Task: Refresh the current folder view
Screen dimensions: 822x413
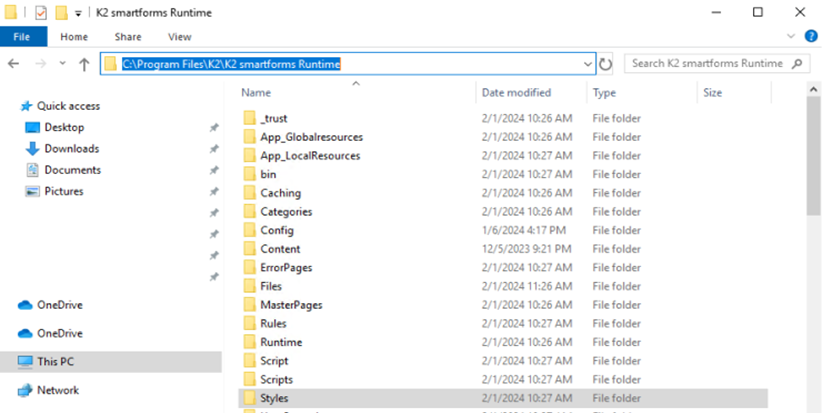Action: (x=605, y=64)
